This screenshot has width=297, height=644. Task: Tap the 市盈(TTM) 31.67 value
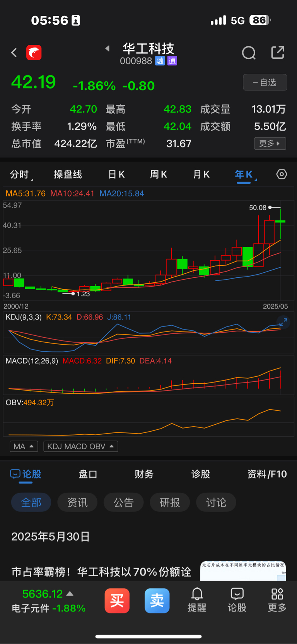pos(179,143)
